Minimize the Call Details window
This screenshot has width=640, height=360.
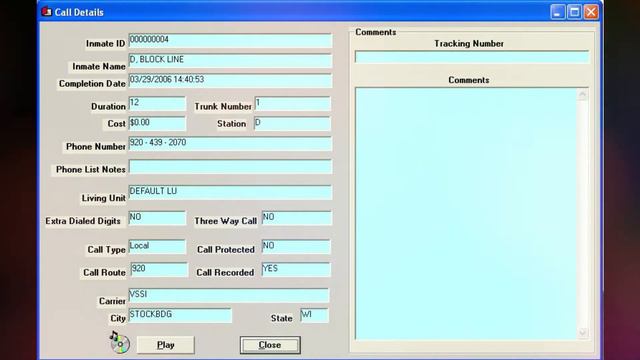pos(558,12)
